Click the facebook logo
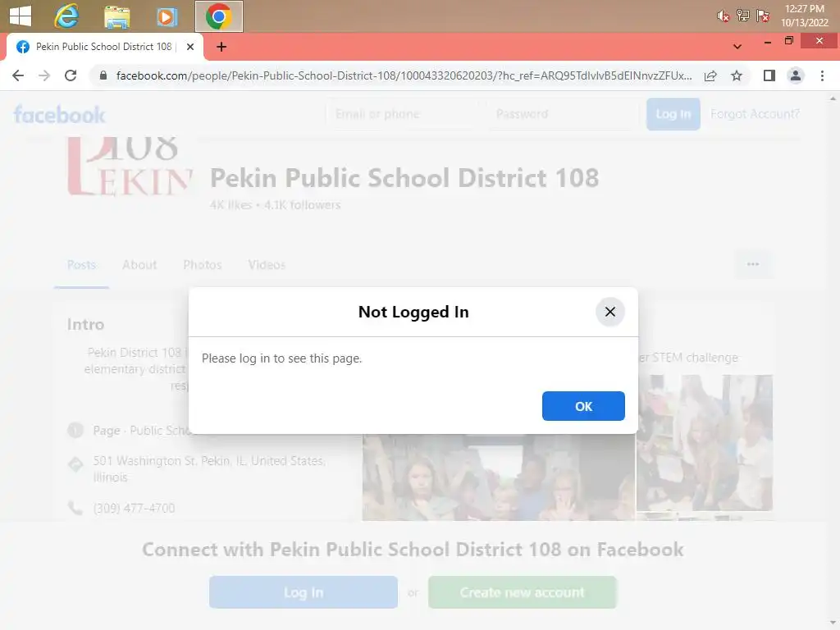 pos(59,115)
